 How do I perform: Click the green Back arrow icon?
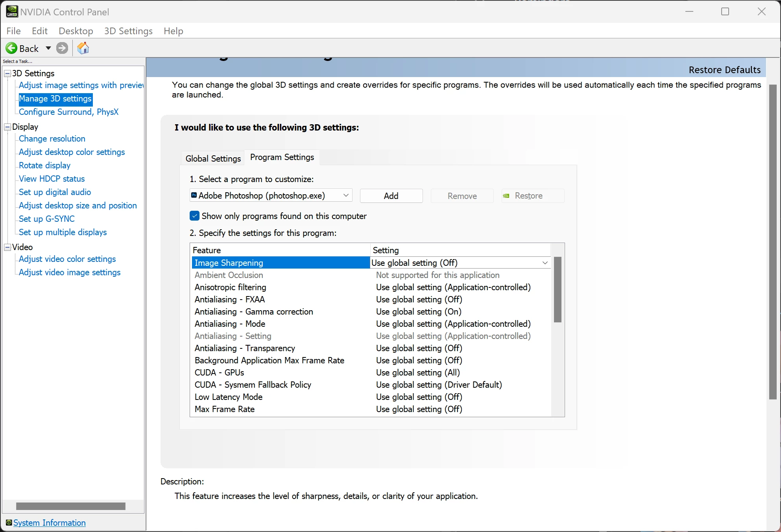tap(11, 48)
